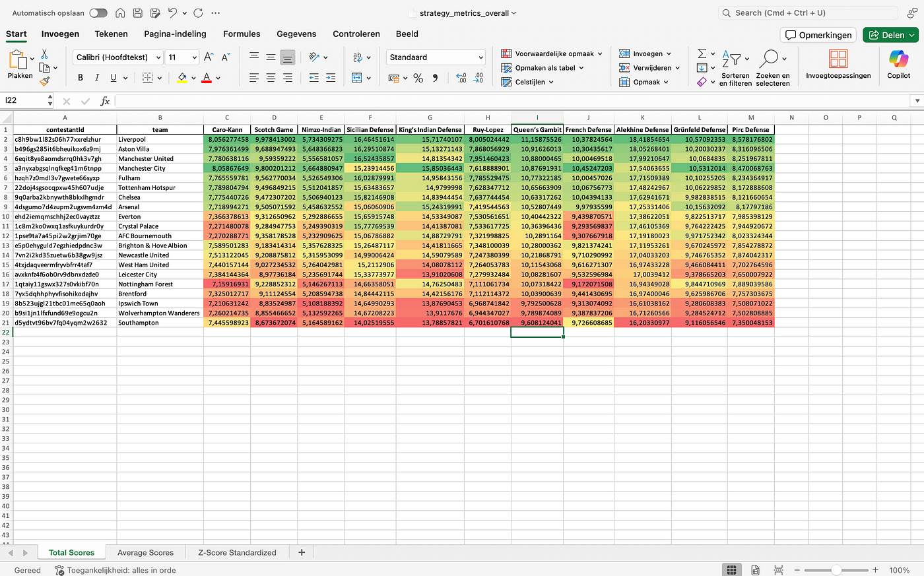Align text right
Screen dimensions: 924x576
point(287,78)
